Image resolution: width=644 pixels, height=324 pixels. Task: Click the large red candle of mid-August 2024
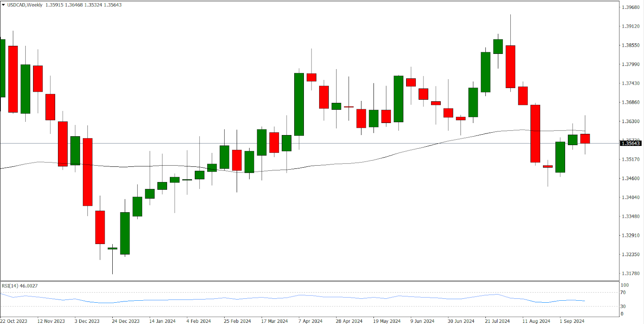click(x=535, y=133)
